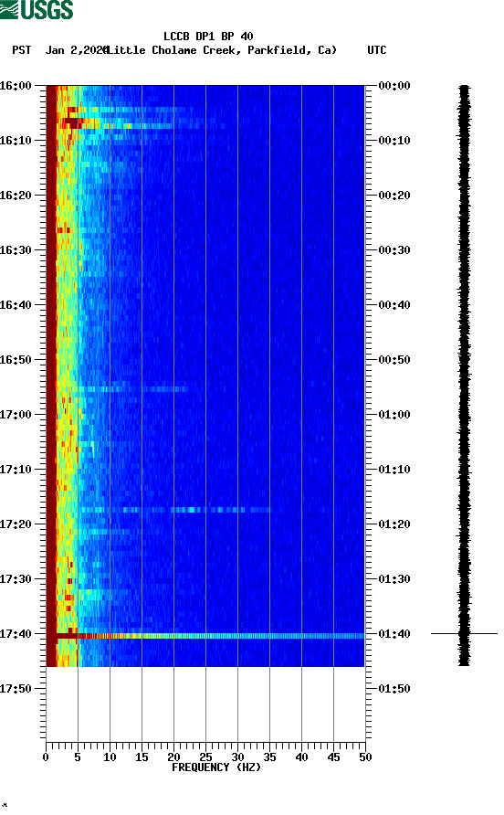504x815 pixels.
Task: Click the '0' frequency axis label
Action: pos(46,757)
